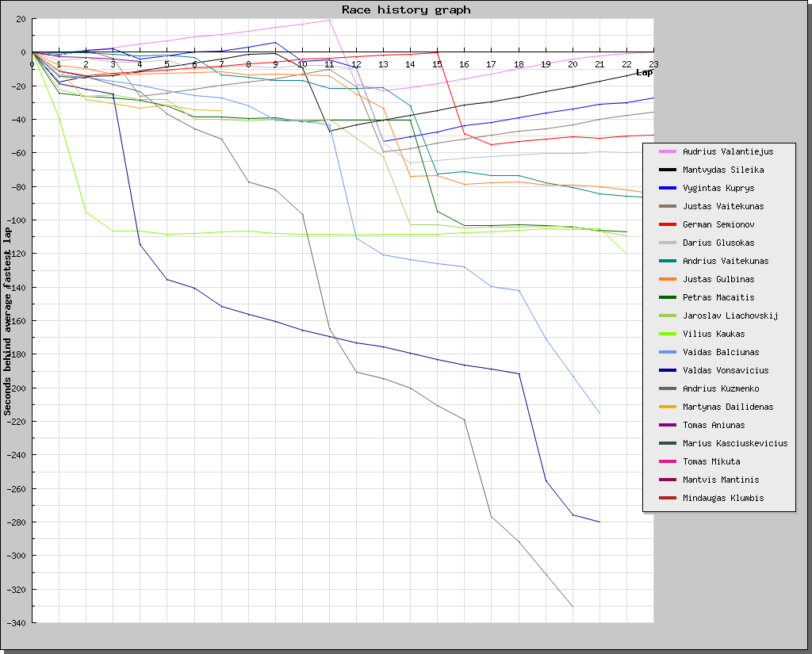Select the Darius Glusokas legend label

pyautogui.click(x=718, y=243)
